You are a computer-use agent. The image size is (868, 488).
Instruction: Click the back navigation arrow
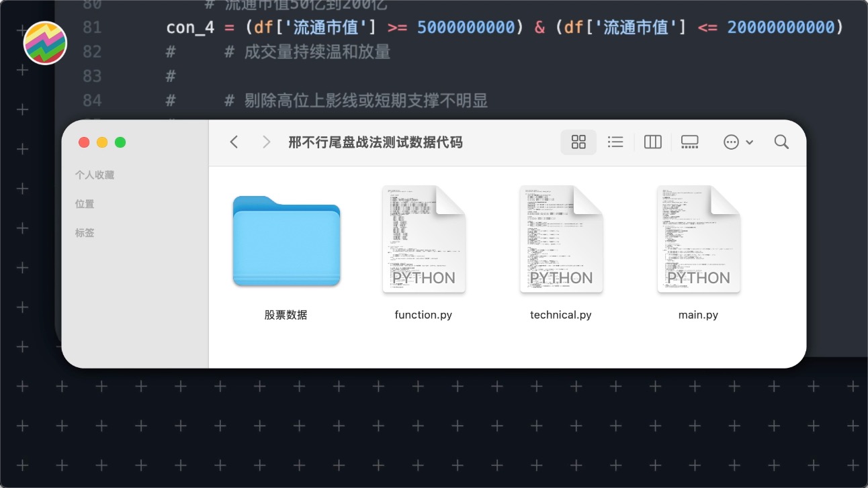[234, 142]
